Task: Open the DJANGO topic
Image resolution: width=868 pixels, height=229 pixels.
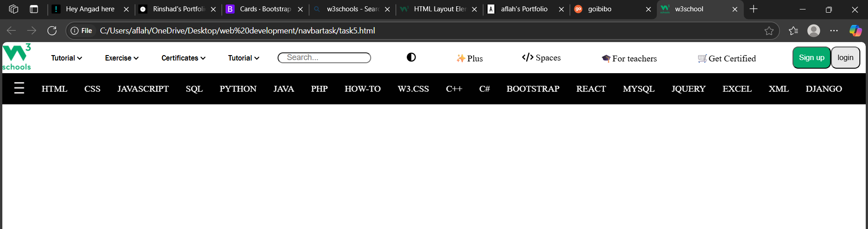Action: click(824, 89)
